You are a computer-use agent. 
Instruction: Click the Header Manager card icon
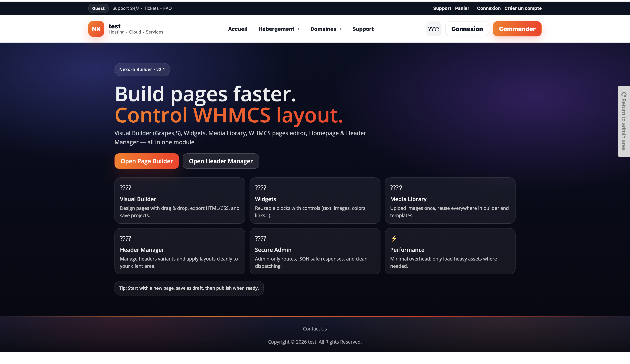pyautogui.click(x=125, y=238)
